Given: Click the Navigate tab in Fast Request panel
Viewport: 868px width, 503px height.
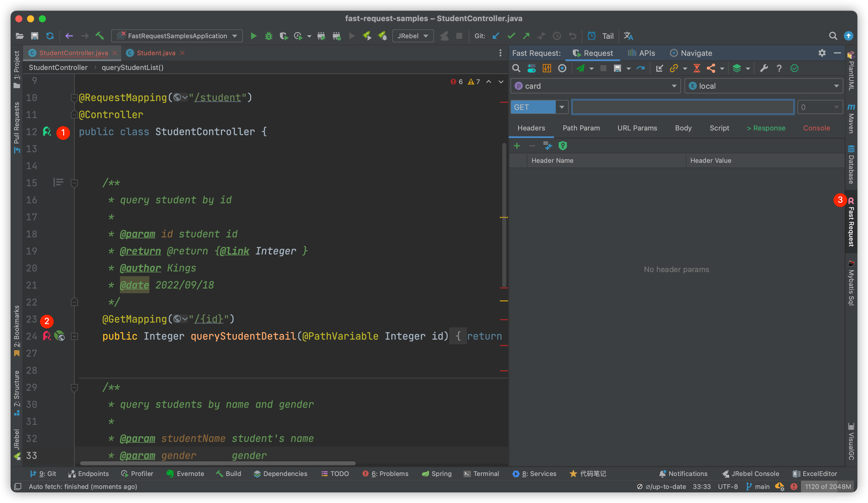Looking at the screenshot, I should pos(695,53).
